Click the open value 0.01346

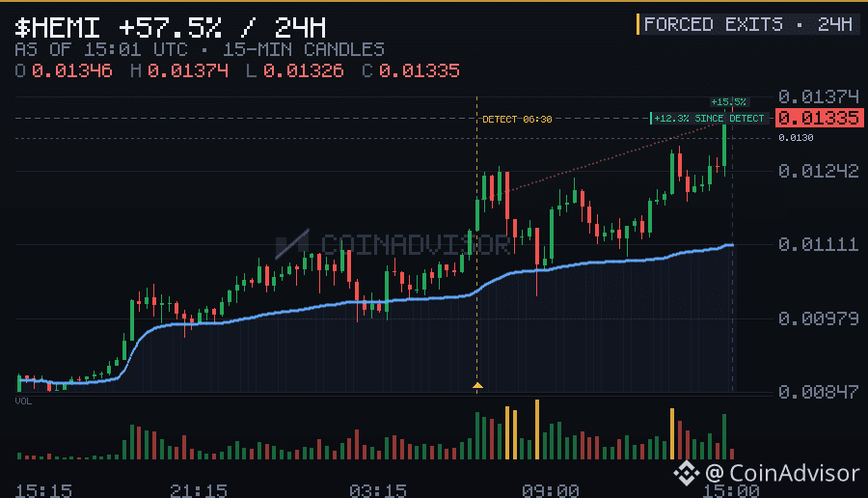pyautogui.click(x=72, y=70)
